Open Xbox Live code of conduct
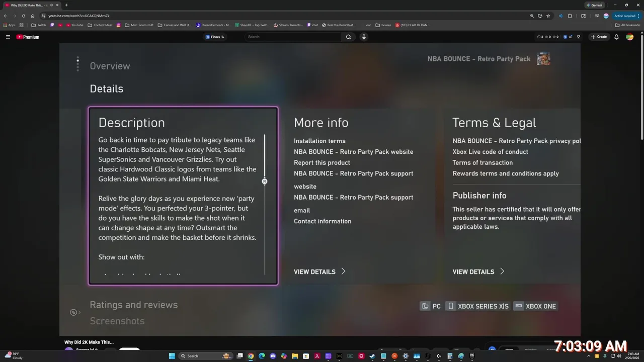 click(491, 152)
